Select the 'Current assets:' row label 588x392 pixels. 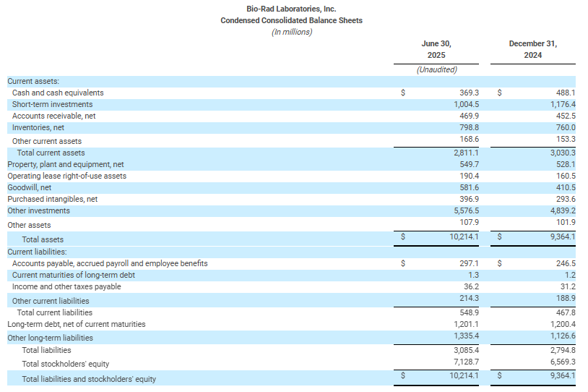click(x=33, y=81)
